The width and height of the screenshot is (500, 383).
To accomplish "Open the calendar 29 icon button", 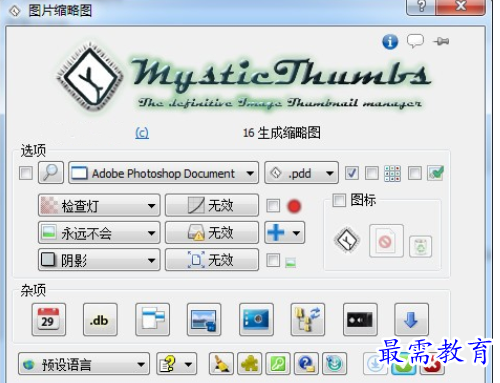I will pos(49,319).
